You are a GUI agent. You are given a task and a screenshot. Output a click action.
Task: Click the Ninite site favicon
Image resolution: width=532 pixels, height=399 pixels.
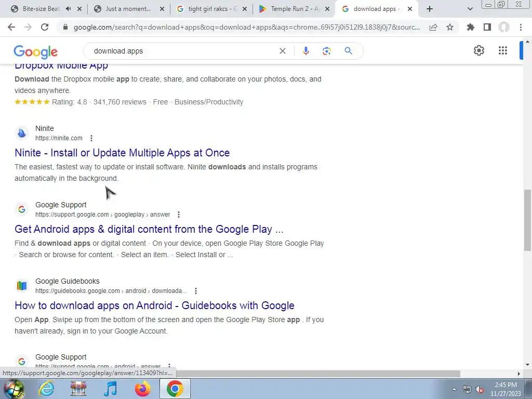coord(22,133)
